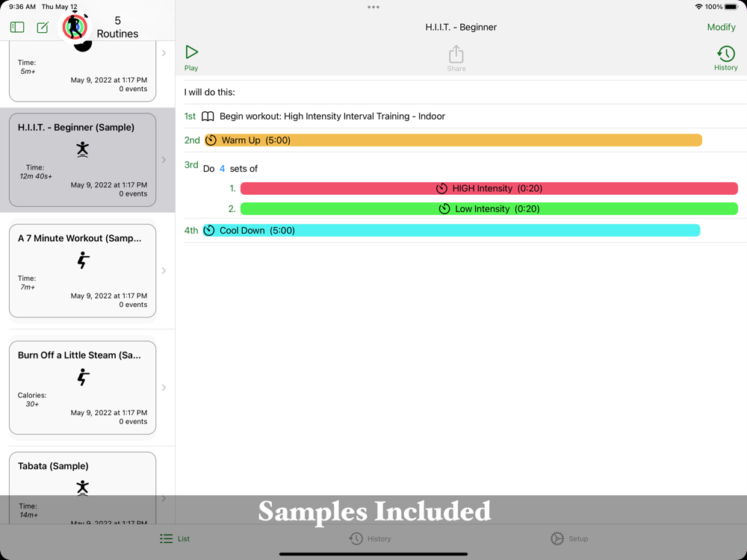Viewport: 747px width, 560px height.
Task: Select the green Low Intensity (0:20) bar
Action: 489,208
